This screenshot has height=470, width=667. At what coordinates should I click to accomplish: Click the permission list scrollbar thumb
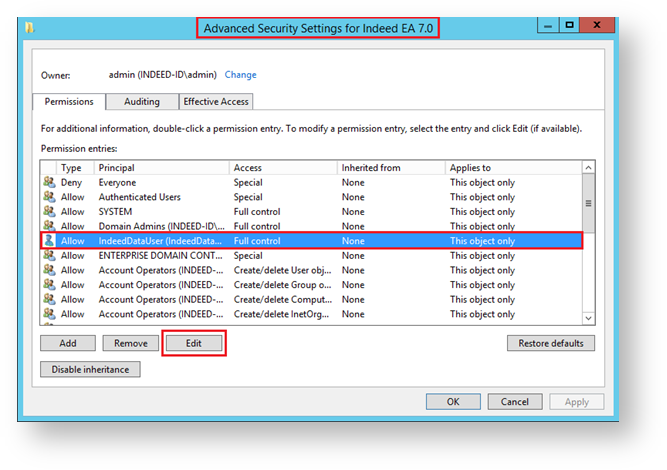(588, 203)
